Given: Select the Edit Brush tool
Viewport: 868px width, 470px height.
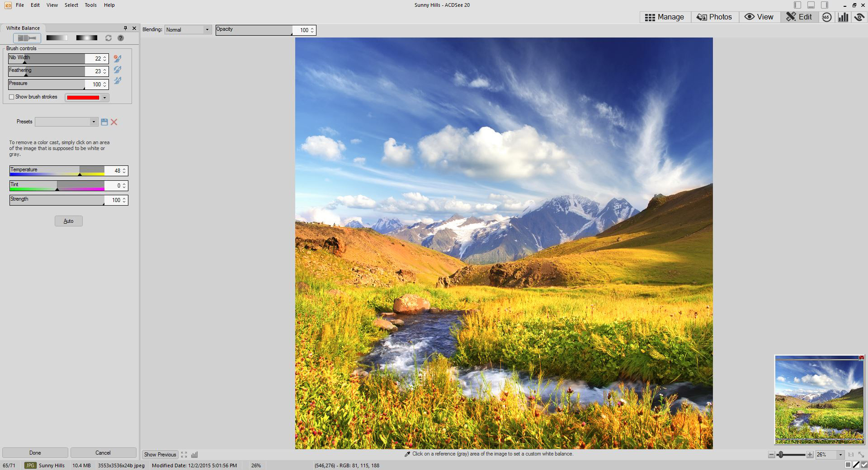Looking at the screenshot, I should (27, 38).
